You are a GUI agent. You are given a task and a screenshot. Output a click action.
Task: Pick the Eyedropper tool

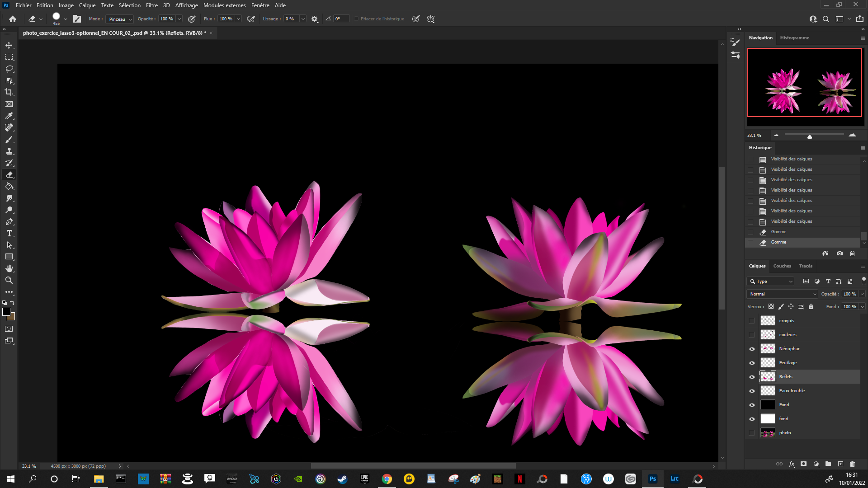click(9, 116)
